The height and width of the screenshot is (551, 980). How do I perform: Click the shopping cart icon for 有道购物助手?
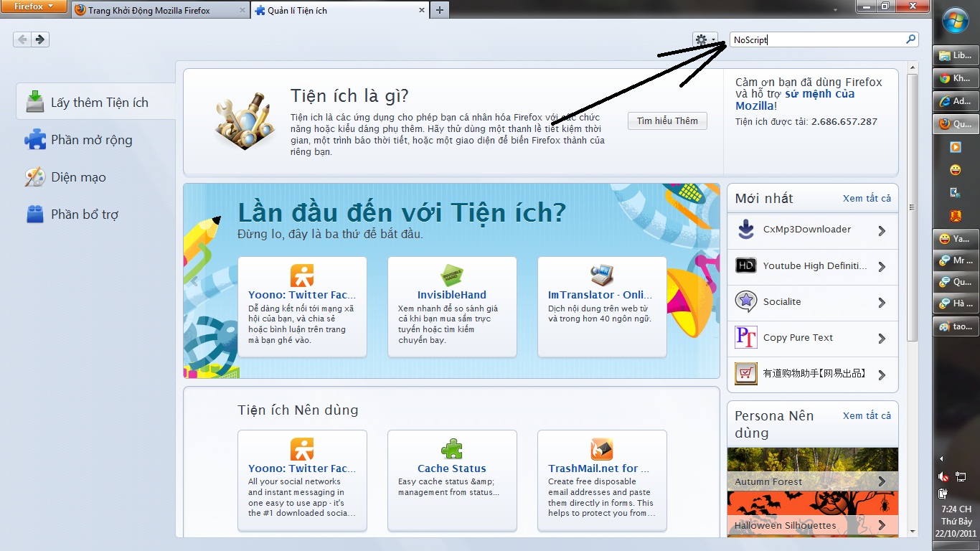pyautogui.click(x=746, y=374)
